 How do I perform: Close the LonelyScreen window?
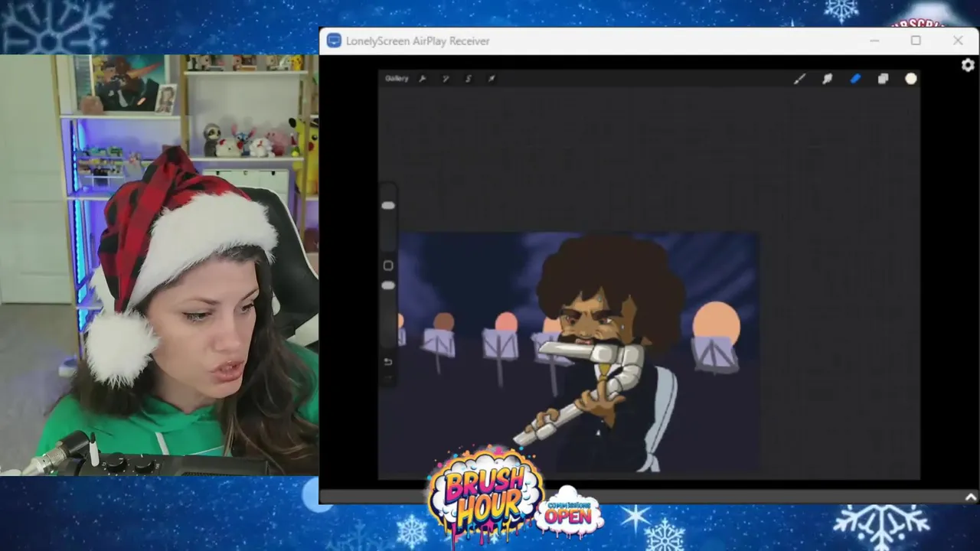click(x=958, y=41)
